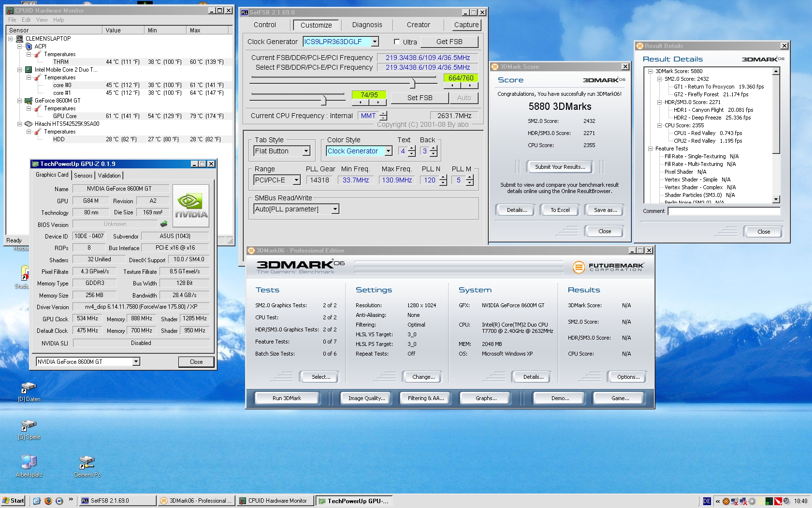Open the Validation tab in GPU-Z

point(109,175)
